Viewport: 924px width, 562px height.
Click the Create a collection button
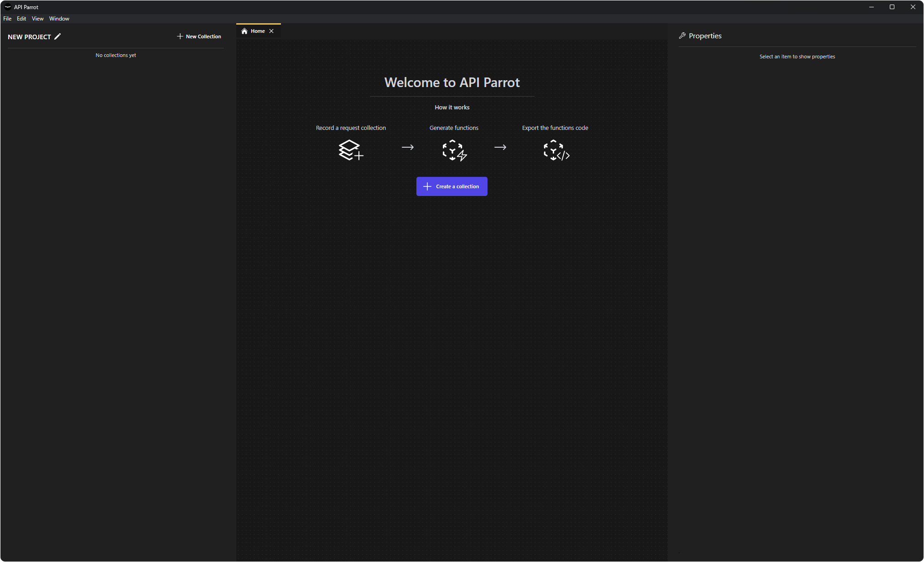pos(452,186)
